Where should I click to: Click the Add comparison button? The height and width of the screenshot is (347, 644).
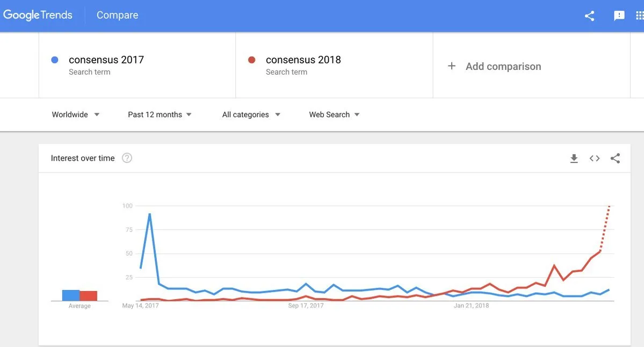494,66
